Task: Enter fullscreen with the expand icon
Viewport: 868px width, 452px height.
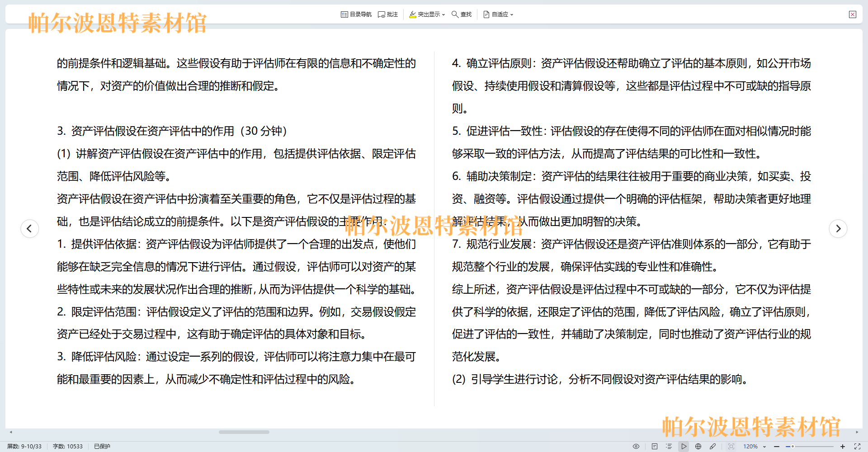Action: tap(857, 446)
